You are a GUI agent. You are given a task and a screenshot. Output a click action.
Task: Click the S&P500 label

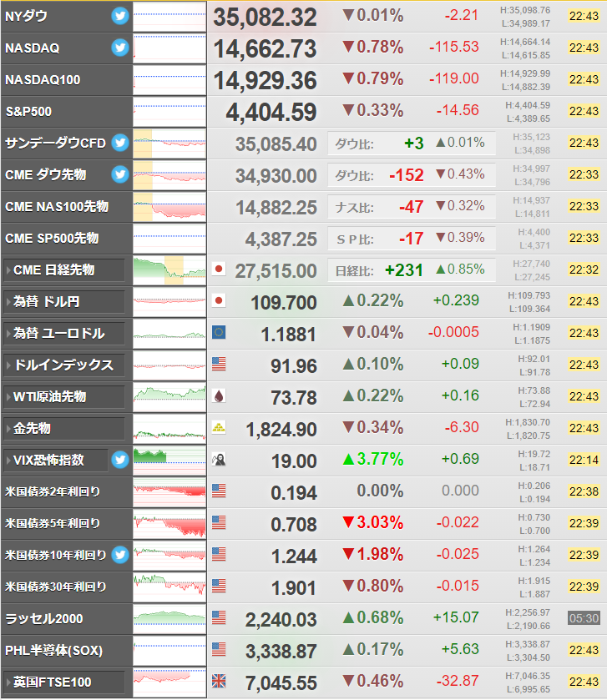tap(28, 111)
